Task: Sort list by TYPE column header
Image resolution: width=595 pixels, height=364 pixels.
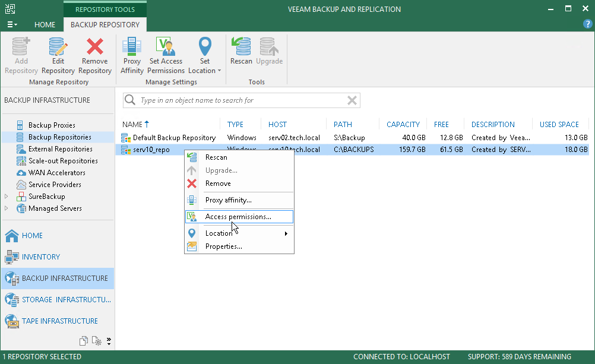Action: click(x=235, y=125)
